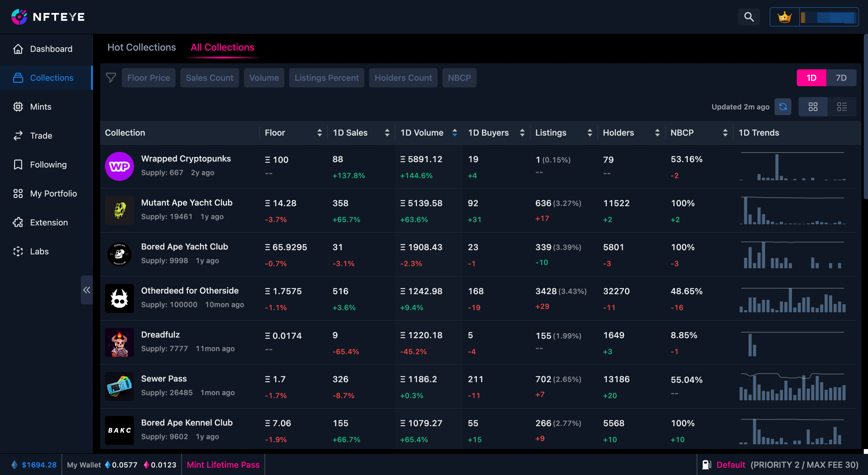The height and width of the screenshot is (475, 868).
Task: Open the Extension sidebar item
Action: (x=49, y=222)
